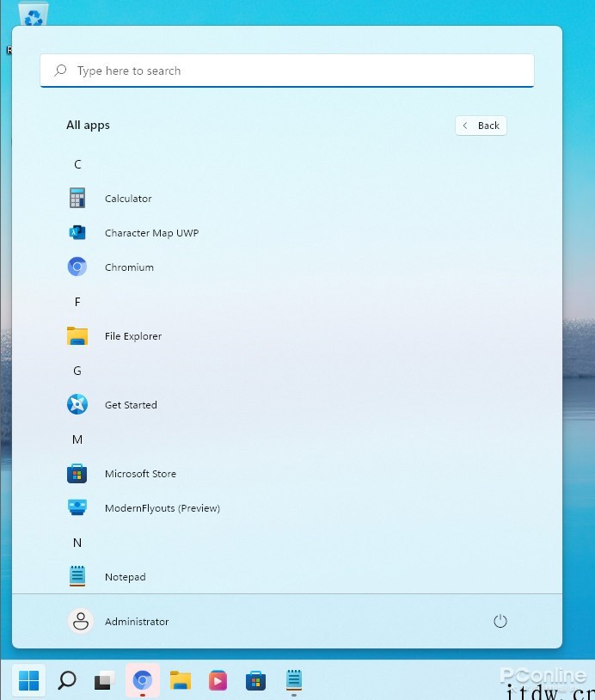
Task: Open the Chromium icon in All apps
Action: [x=77, y=267]
